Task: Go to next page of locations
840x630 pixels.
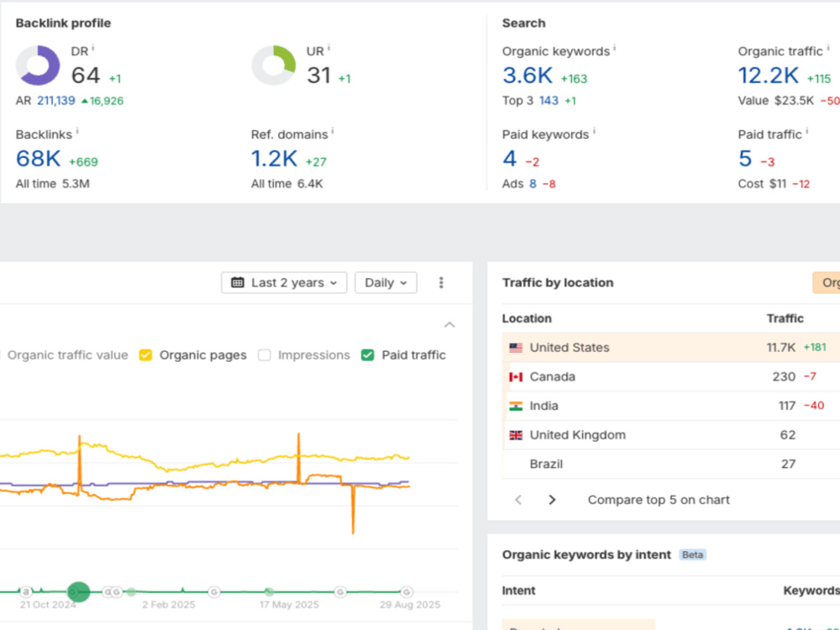Action: 553,500
